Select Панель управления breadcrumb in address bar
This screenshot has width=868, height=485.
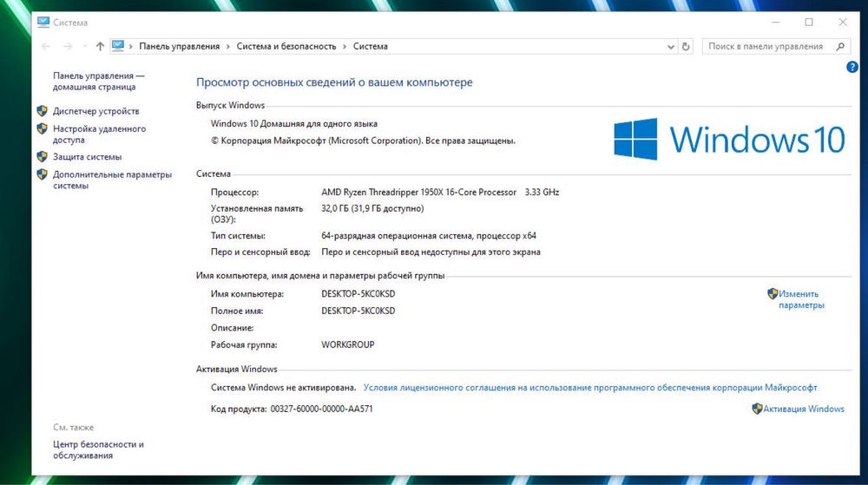coord(180,47)
